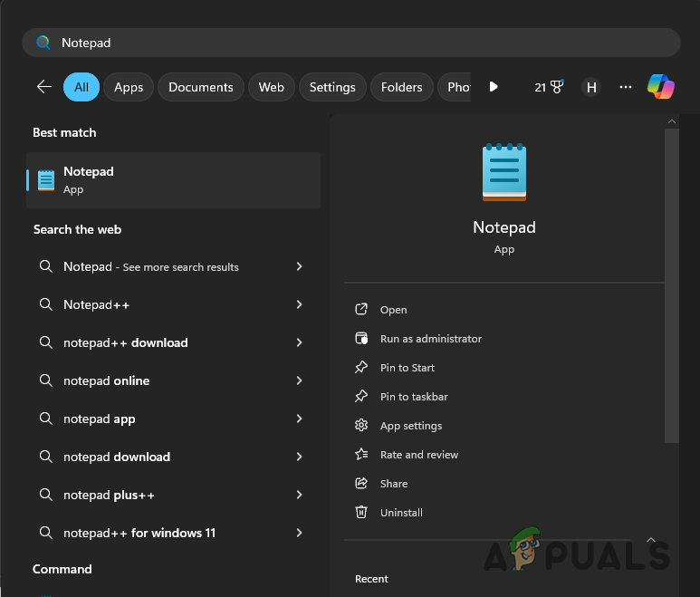700x597 pixels.
Task: Open the H user account avatar
Action: (x=591, y=87)
